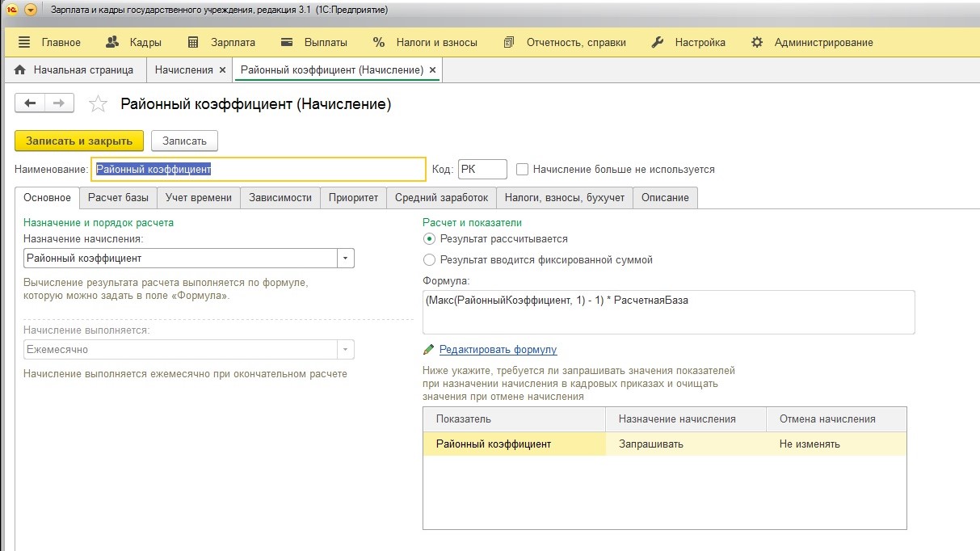Select Результат вводится фиксированной суммой option

[x=429, y=260]
